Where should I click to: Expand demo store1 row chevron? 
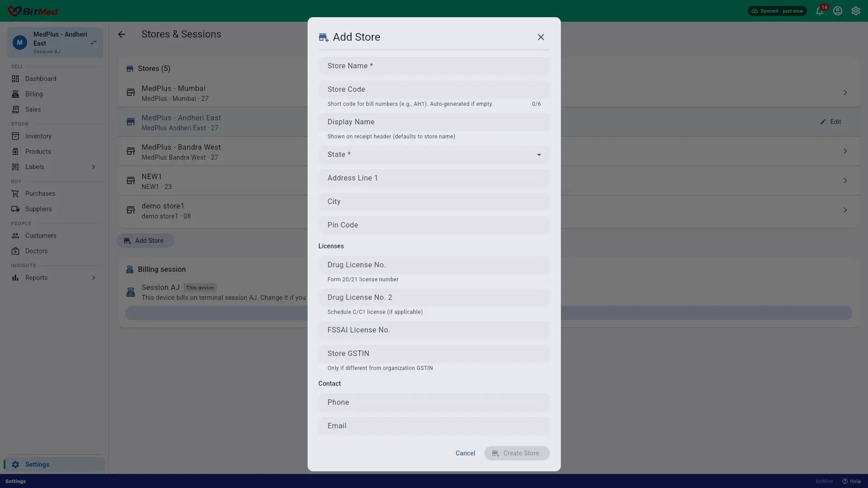pyautogui.click(x=845, y=210)
